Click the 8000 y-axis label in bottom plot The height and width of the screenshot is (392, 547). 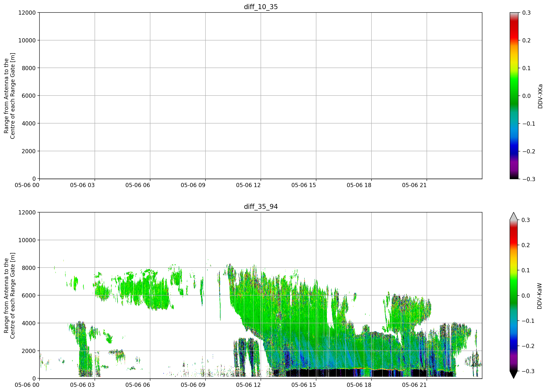tap(29, 268)
